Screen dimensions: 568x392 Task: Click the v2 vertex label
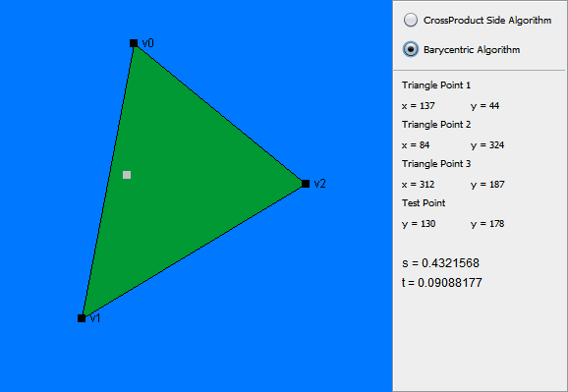[319, 184]
